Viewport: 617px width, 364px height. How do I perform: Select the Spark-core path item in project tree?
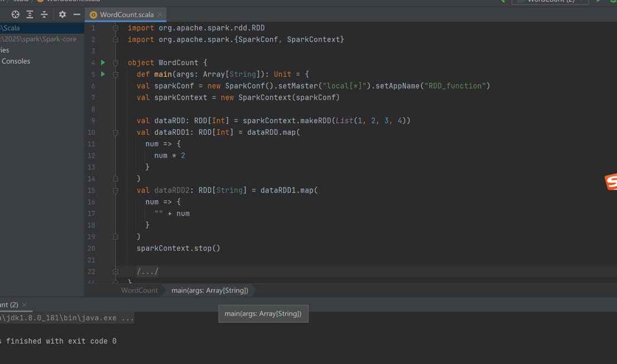[42, 39]
